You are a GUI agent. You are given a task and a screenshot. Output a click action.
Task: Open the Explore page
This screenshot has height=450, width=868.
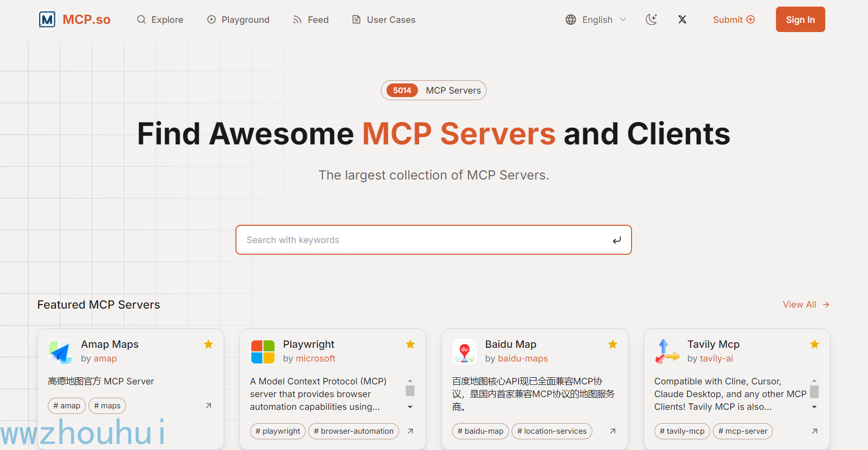pyautogui.click(x=160, y=20)
